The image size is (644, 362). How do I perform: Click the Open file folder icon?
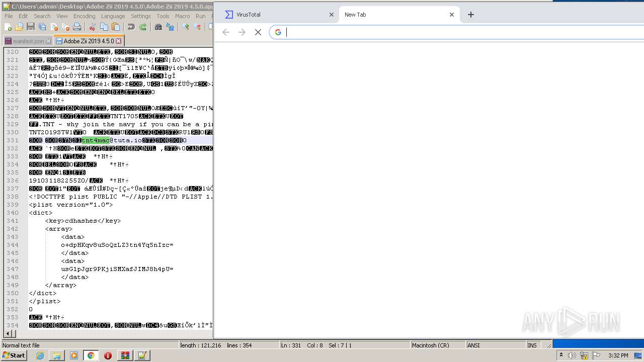[19, 27]
